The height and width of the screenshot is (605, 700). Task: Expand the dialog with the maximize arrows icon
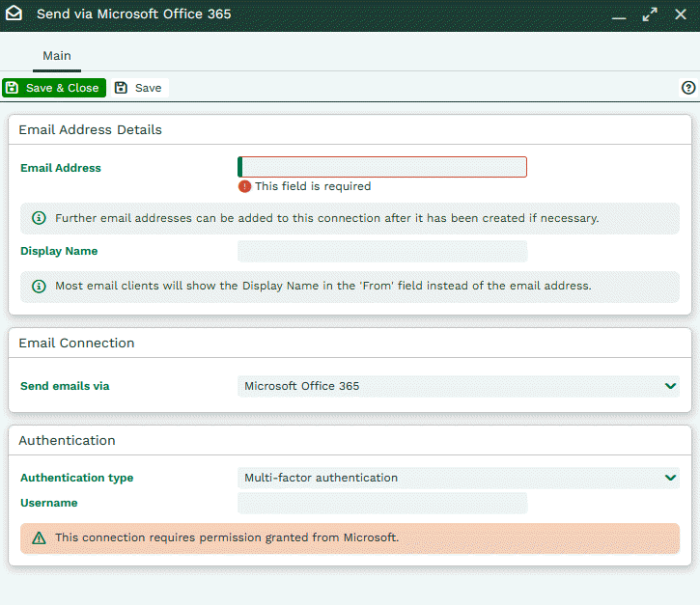point(650,14)
